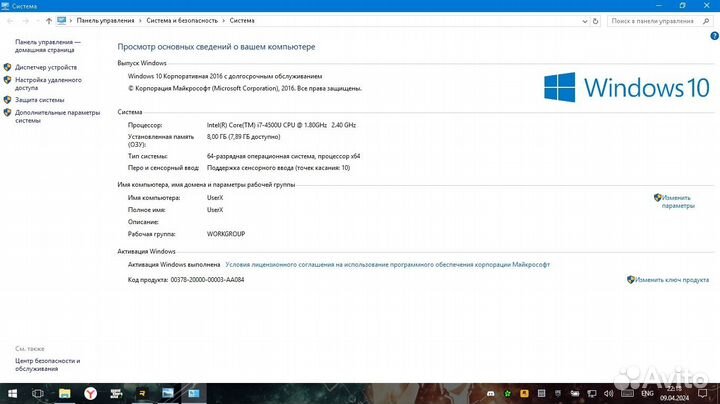Open Help question mark icon
Screen dimensions: 720x404
click(x=714, y=36)
